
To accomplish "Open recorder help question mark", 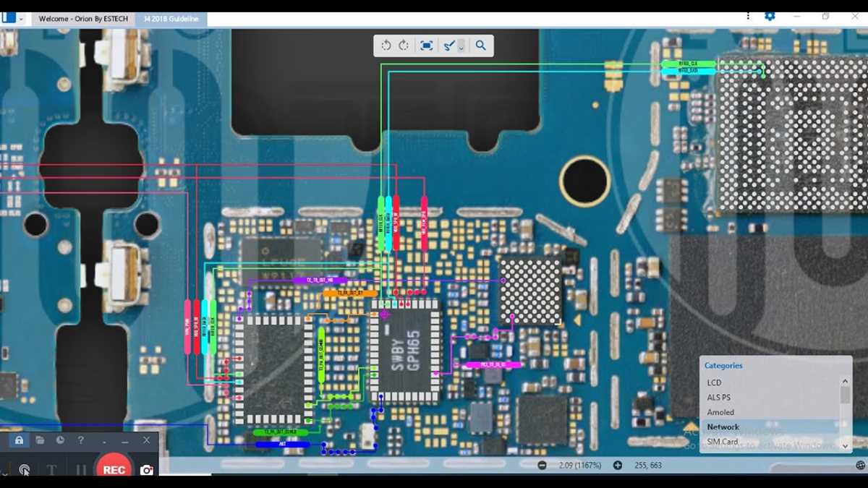I will click(x=80, y=440).
